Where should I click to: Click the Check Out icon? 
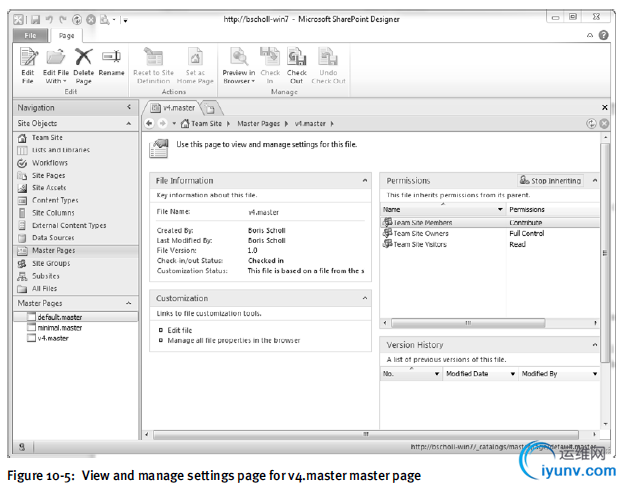[297, 62]
